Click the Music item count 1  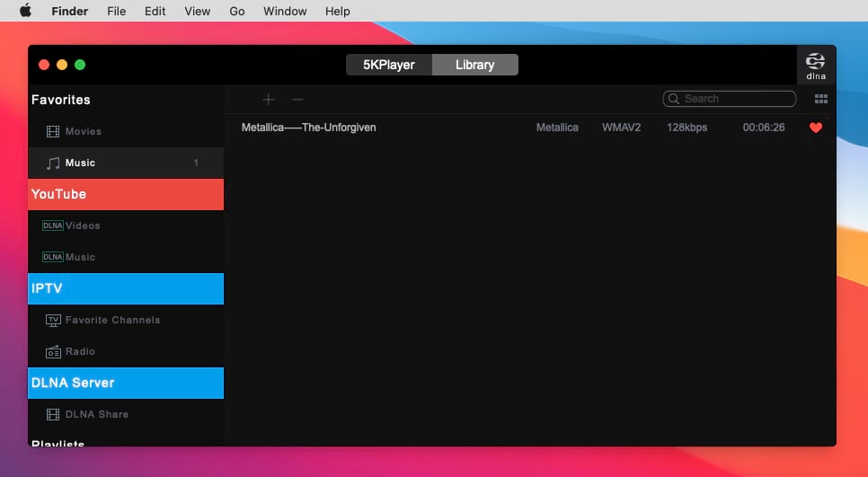point(196,163)
